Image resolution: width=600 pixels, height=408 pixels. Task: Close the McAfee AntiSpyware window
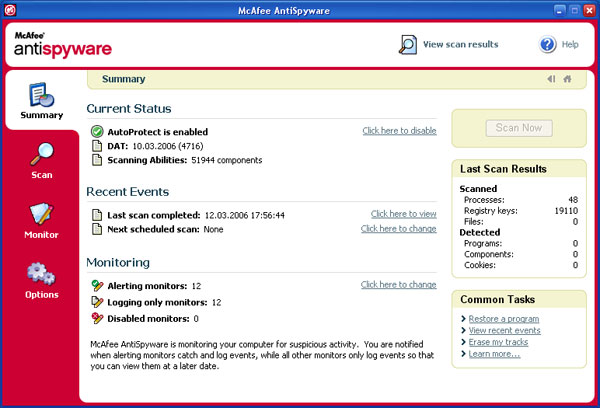[589, 10]
